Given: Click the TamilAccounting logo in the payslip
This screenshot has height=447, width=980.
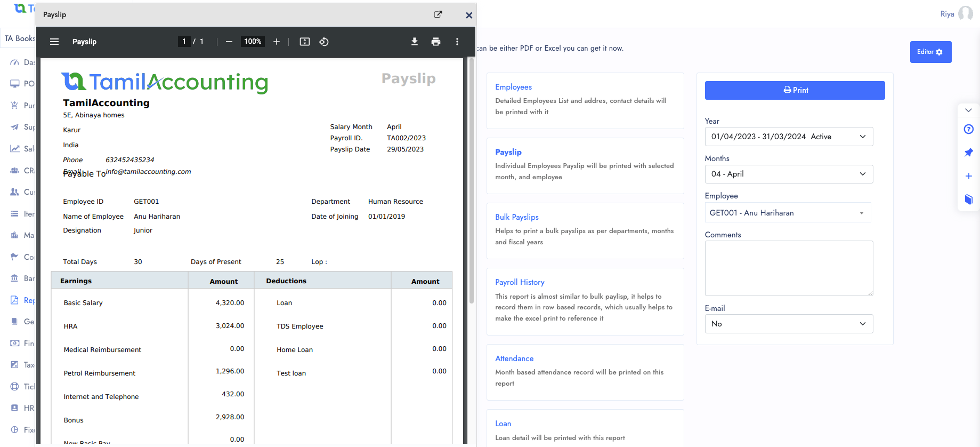Looking at the screenshot, I should [x=165, y=82].
